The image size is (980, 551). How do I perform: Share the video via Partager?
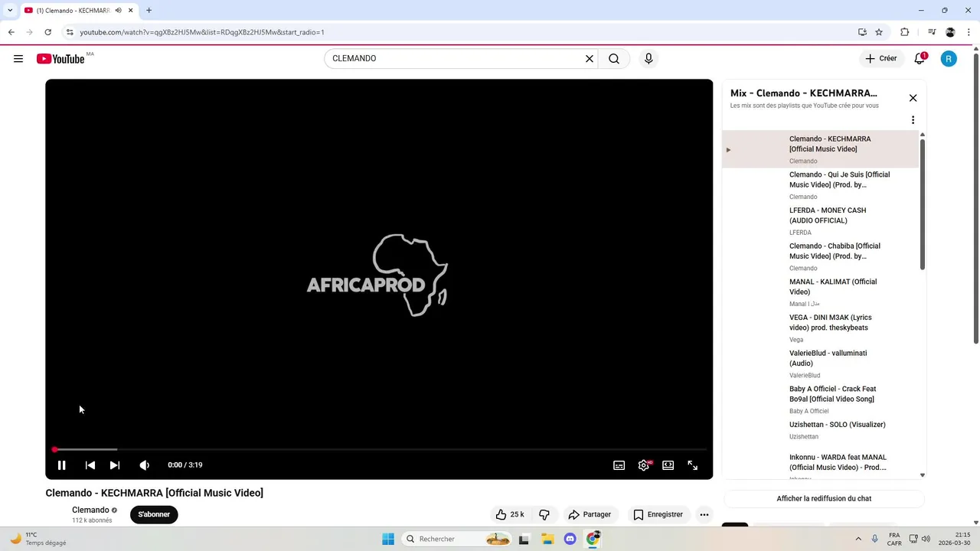[x=590, y=514]
